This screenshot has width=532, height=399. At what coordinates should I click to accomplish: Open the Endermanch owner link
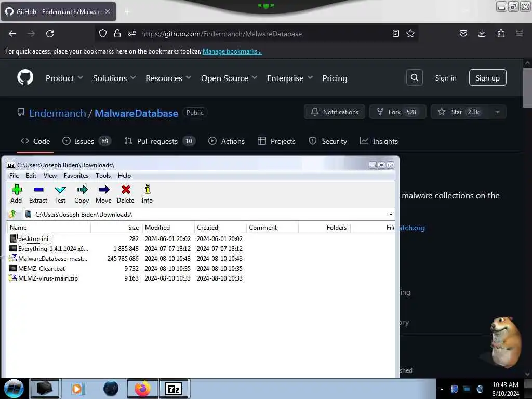[x=57, y=113]
